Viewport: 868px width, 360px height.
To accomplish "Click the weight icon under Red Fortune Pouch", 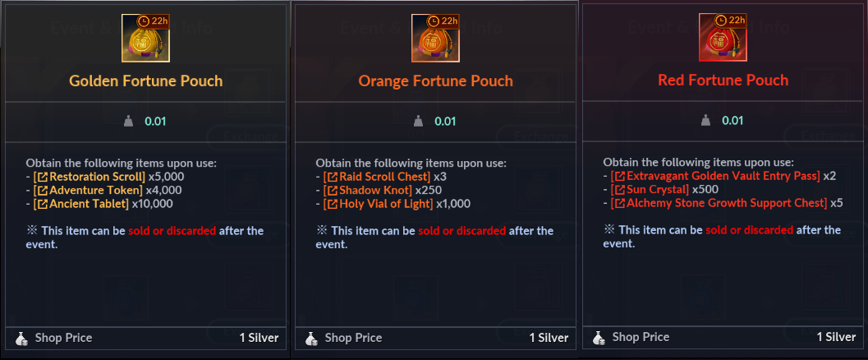I will tap(704, 122).
